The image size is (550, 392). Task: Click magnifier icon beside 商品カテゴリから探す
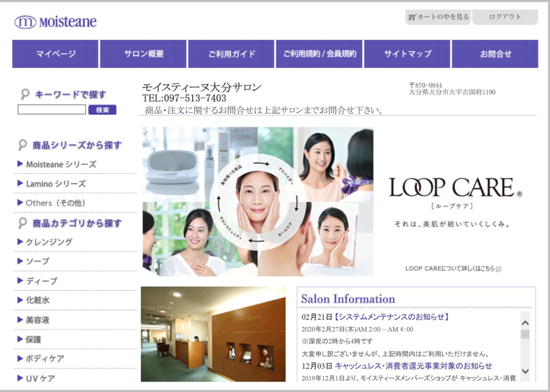click(x=23, y=223)
